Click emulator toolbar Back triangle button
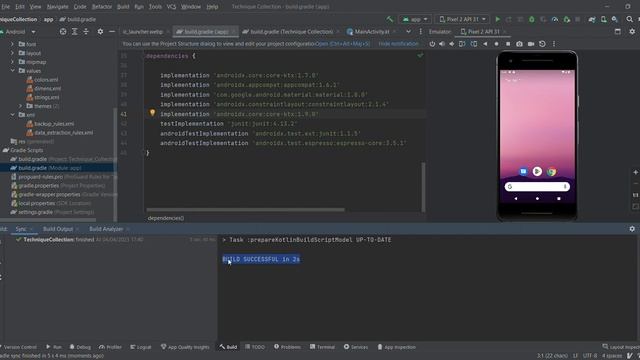 pyautogui.click(x=485, y=44)
